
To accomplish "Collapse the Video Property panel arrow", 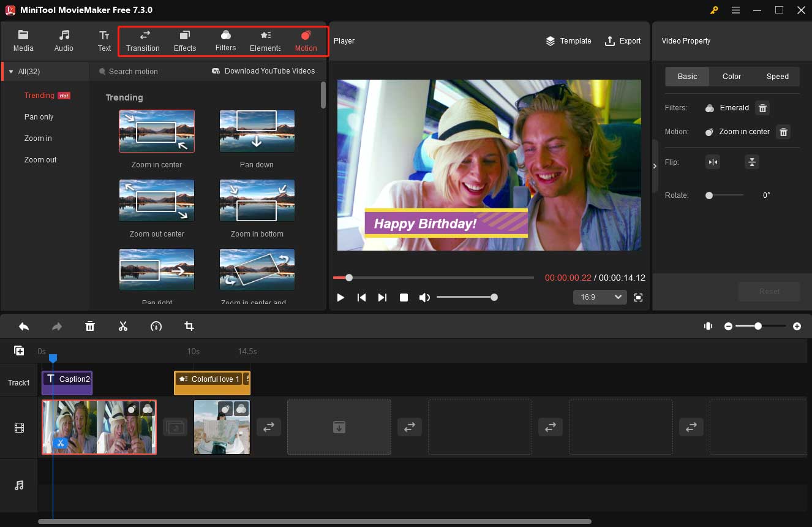I will coord(655,166).
